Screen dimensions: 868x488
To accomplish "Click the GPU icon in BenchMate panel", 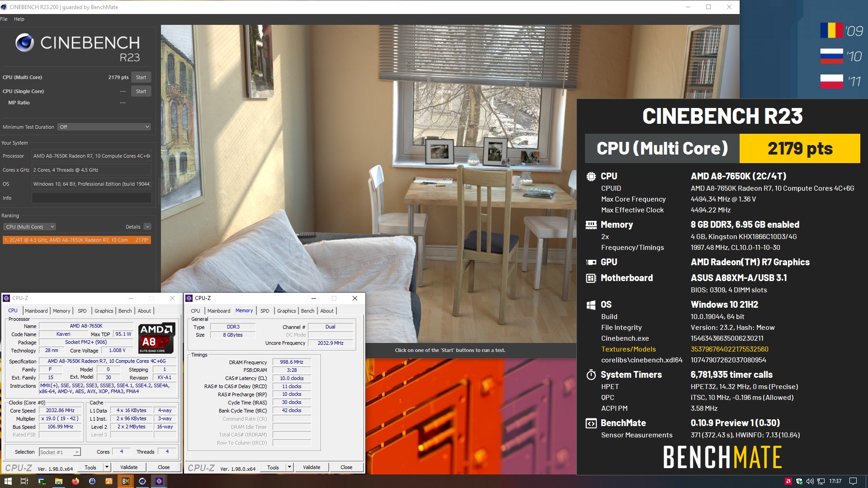I will (591, 262).
